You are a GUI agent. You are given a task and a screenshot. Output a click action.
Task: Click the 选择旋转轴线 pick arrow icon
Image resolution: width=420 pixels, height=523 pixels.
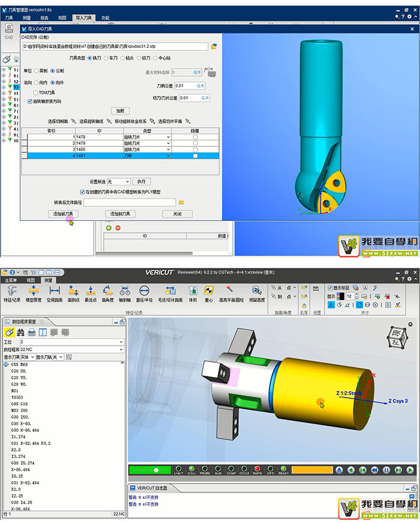tap(109, 121)
